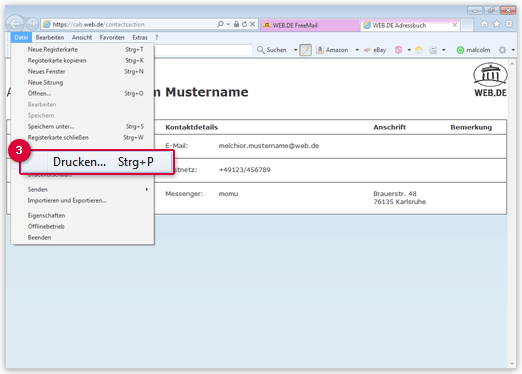The image size is (522, 374).
Task: Click the mail/news toolbar icon
Action: pos(433,50)
